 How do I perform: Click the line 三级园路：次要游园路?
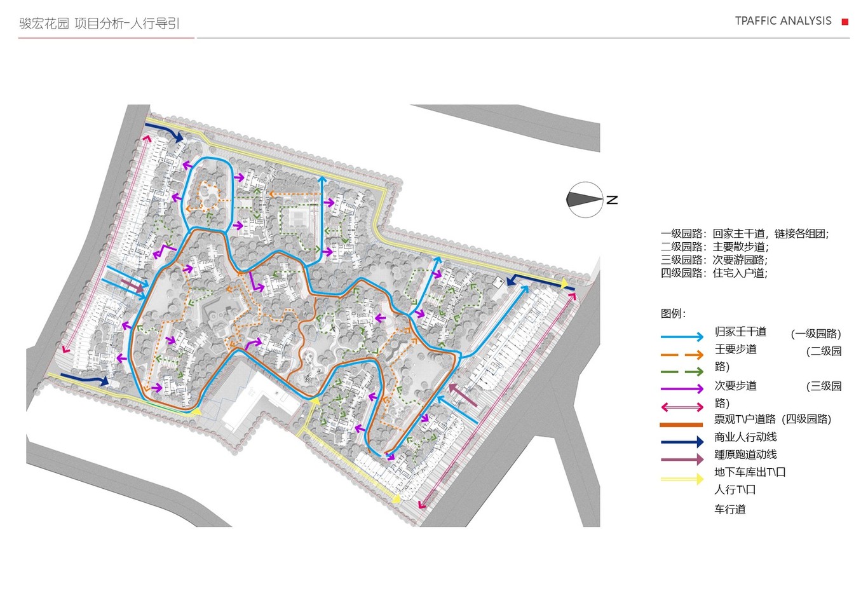click(x=714, y=260)
